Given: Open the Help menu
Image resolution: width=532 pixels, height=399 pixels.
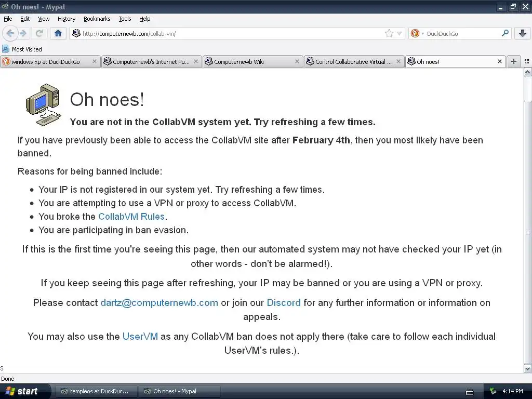Looking at the screenshot, I should pyautogui.click(x=145, y=19).
